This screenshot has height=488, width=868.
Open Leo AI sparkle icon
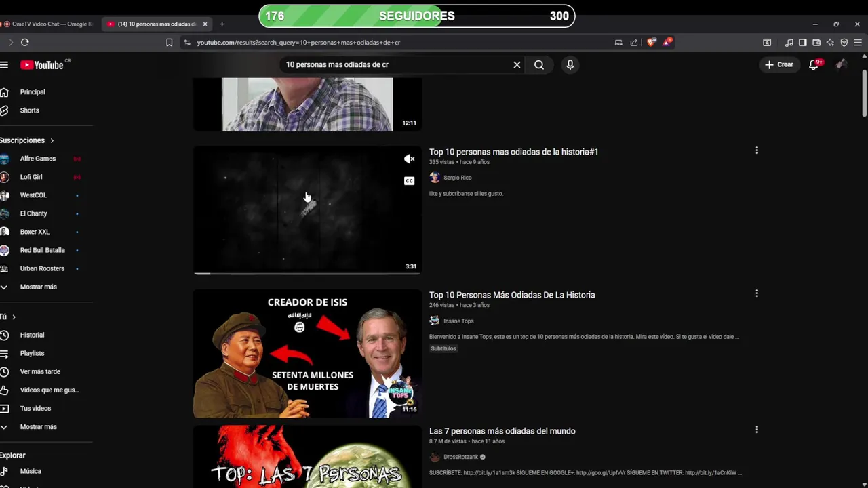pos(830,42)
